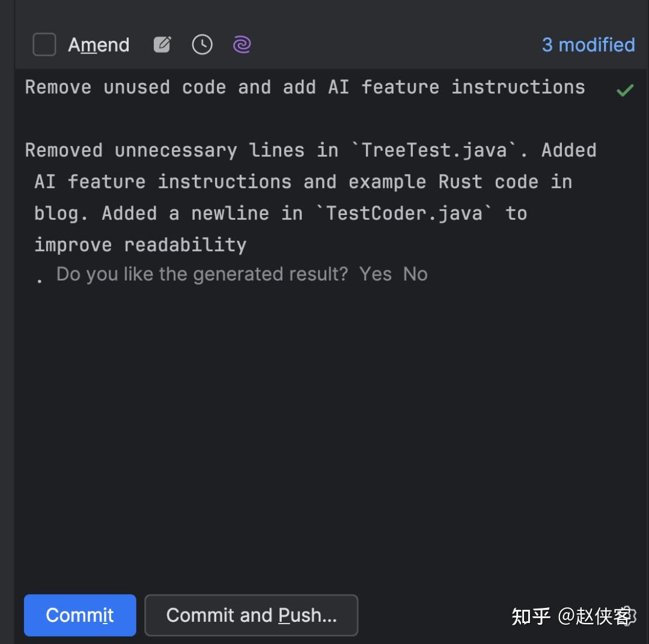View the 3 modified files
This screenshot has height=644, width=649.
(x=588, y=44)
